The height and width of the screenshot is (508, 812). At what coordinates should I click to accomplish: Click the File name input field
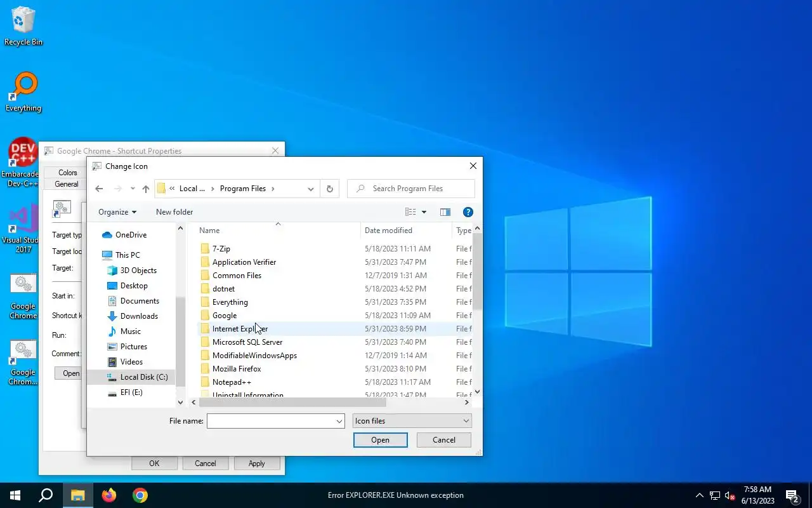(x=271, y=421)
